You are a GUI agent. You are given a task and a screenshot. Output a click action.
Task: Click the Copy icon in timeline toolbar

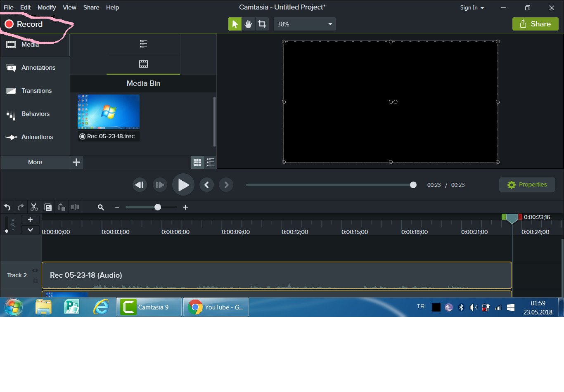[48, 207]
